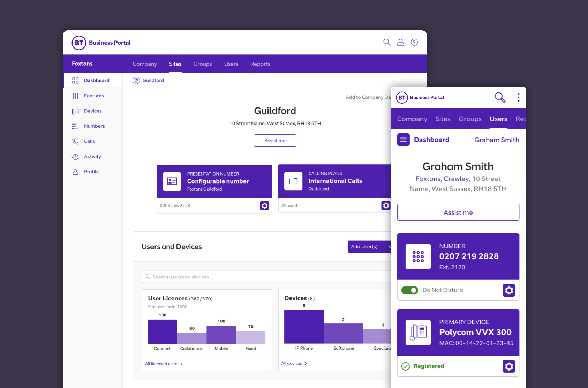Switch to the Groups tab in desktop nav
588x388 pixels.
pos(202,64)
